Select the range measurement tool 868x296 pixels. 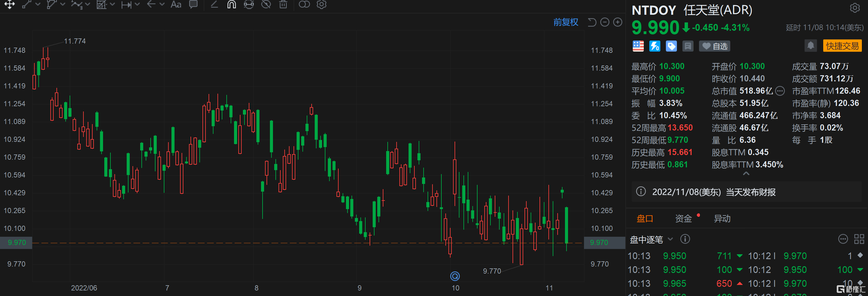tap(126, 4)
